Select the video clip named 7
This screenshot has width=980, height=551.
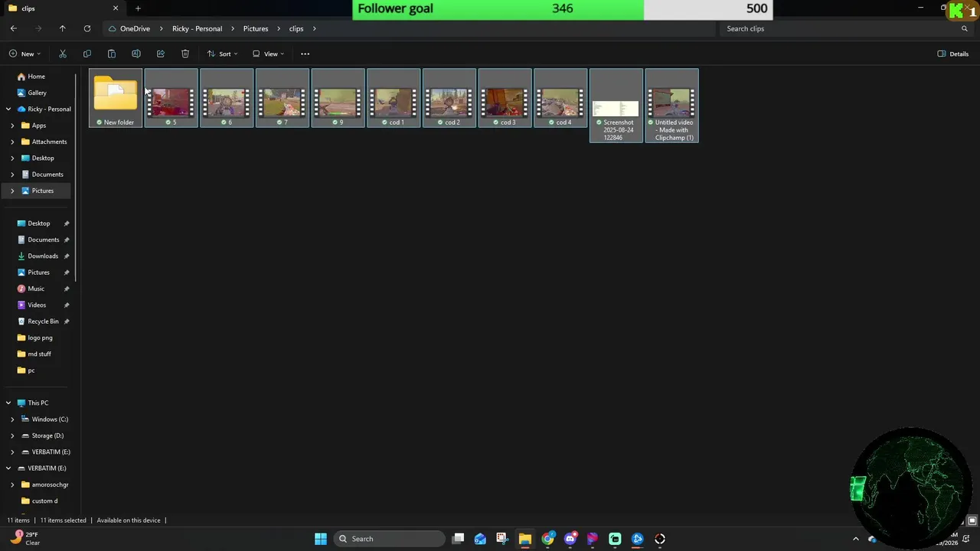(x=283, y=98)
